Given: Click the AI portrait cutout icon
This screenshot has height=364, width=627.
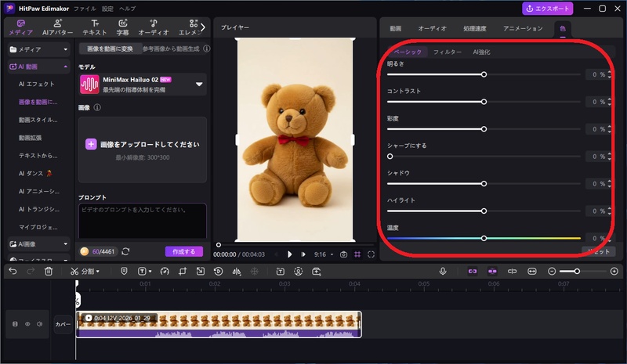Looking at the screenshot, I should pyautogui.click(x=299, y=272).
